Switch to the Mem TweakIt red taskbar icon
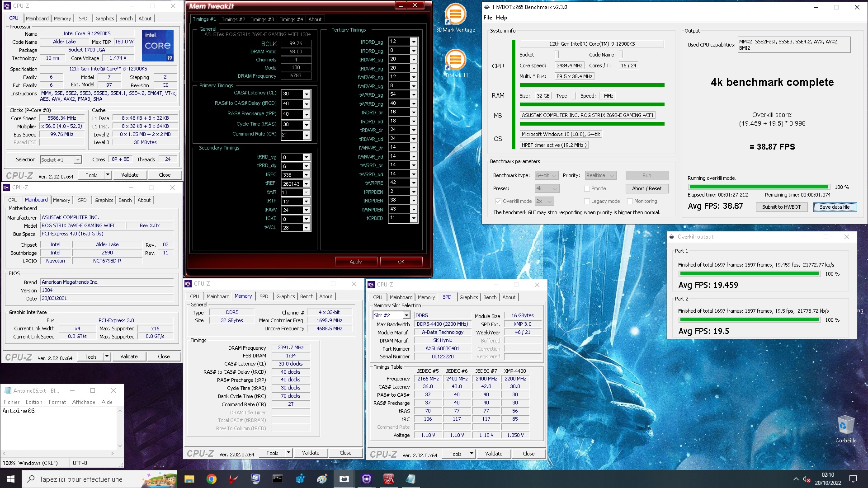This screenshot has width=868, height=488. [388, 479]
